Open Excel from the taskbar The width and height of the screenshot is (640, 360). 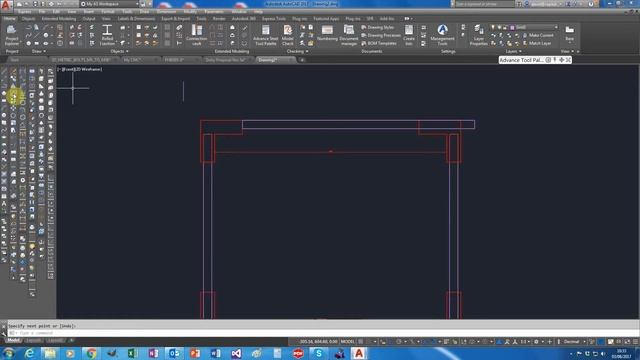(132, 353)
